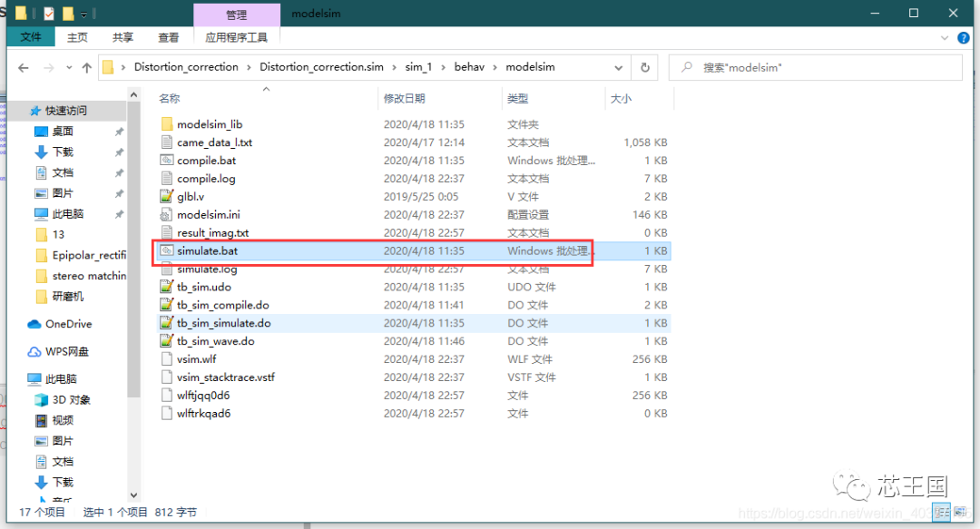Click properties icon in title bar
980x529 pixels.
coord(49,13)
